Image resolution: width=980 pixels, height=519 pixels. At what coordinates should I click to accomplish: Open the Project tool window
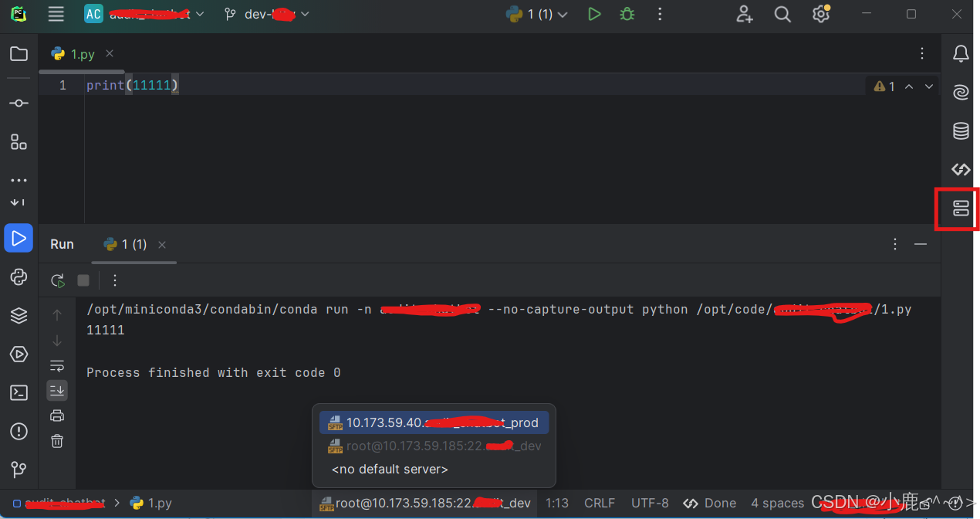click(x=19, y=53)
